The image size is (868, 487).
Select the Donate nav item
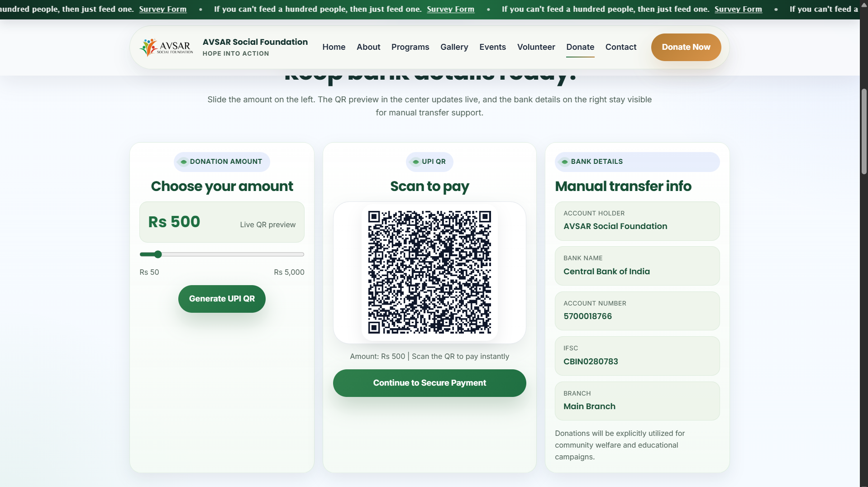tap(580, 47)
